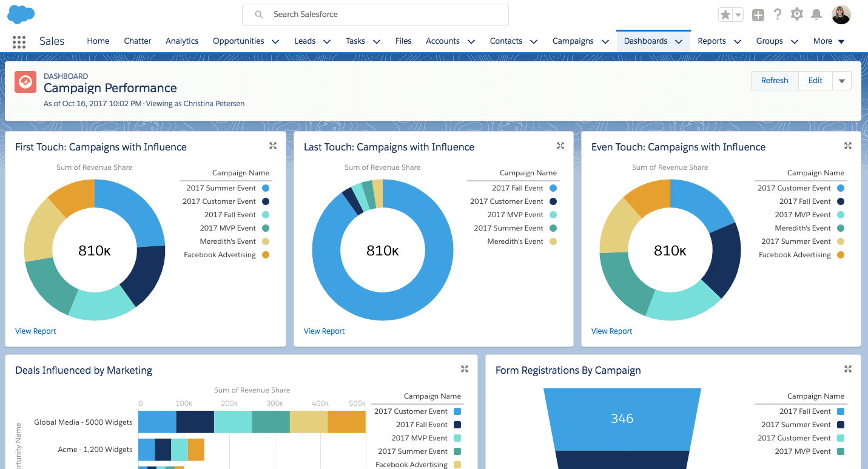
Task: Open Setup via the gear icon
Action: tap(796, 14)
